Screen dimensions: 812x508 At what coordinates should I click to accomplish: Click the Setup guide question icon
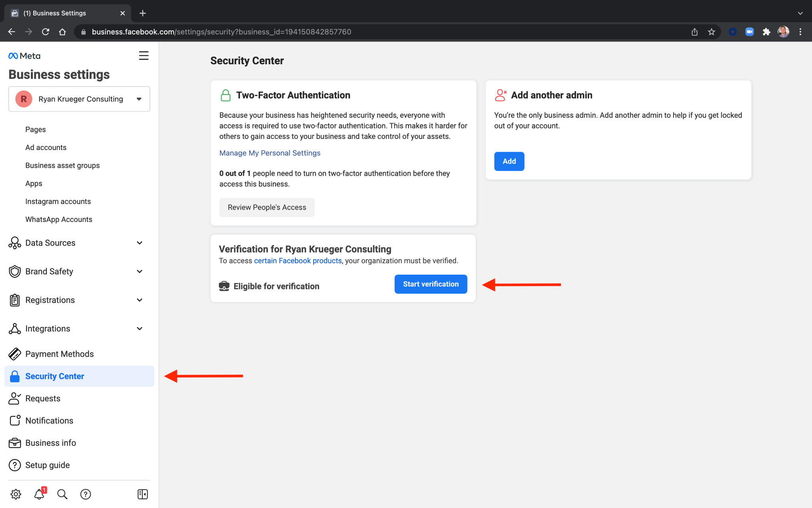[x=15, y=465]
